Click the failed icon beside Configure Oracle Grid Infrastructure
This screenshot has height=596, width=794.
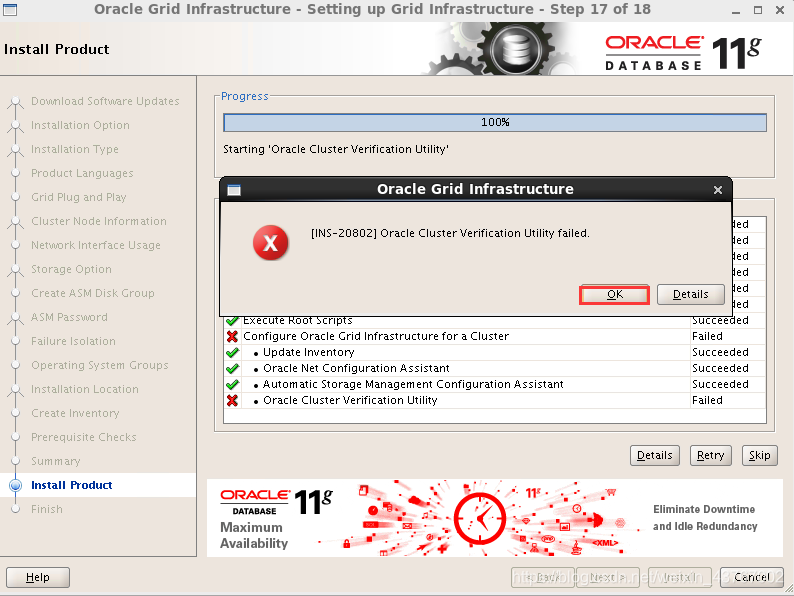[232, 336]
